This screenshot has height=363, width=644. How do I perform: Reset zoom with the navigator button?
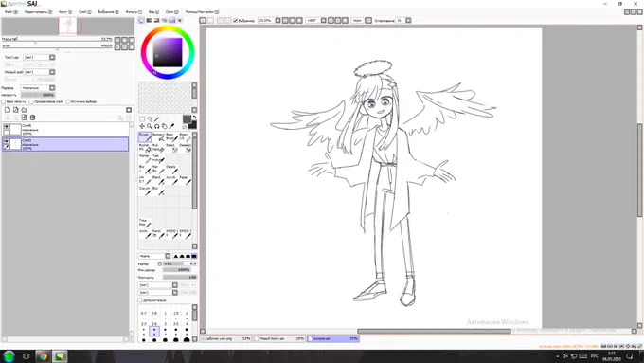click(132, 40)
